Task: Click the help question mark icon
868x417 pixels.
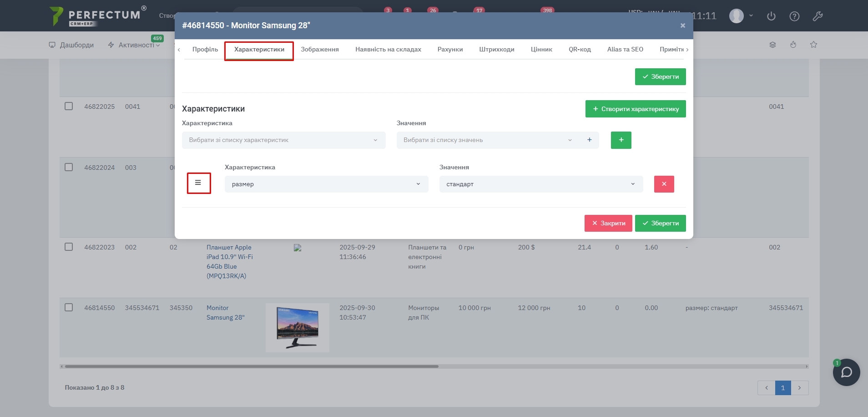Action: pyautogui.click(x=794, y=16)
